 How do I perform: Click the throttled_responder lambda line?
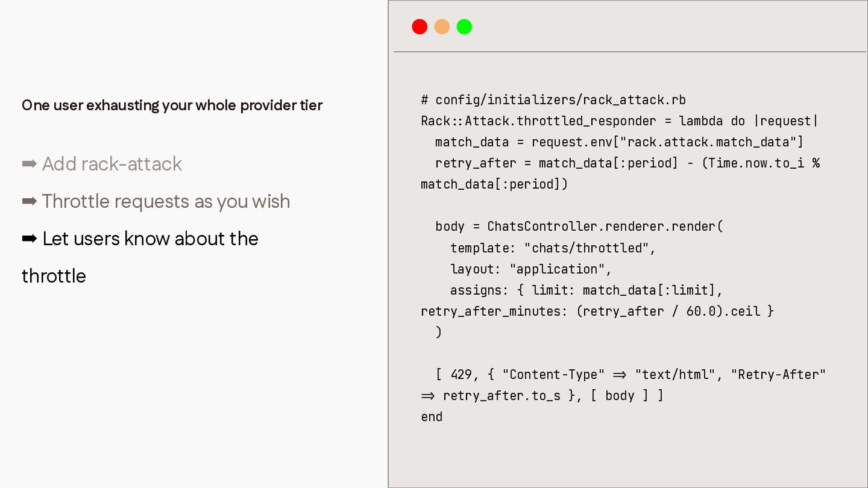click(x=620, y=121)
